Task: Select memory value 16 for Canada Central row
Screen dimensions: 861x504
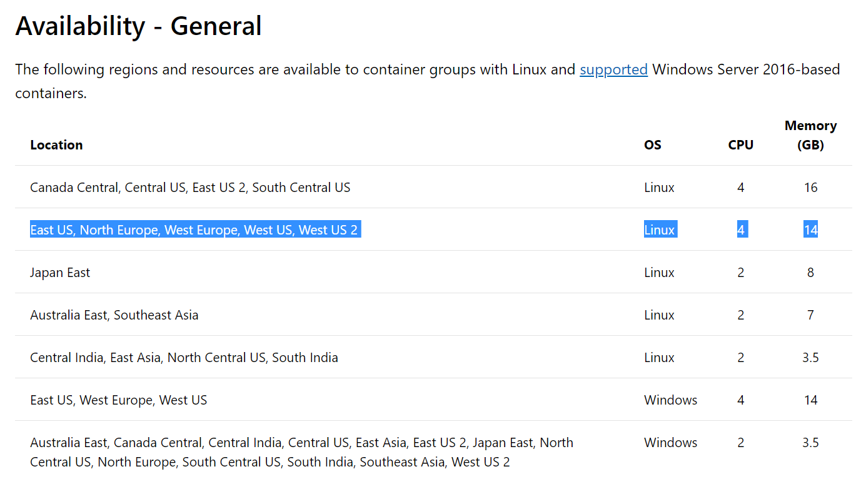Action: pyautogui.click(x=810, y=187)
